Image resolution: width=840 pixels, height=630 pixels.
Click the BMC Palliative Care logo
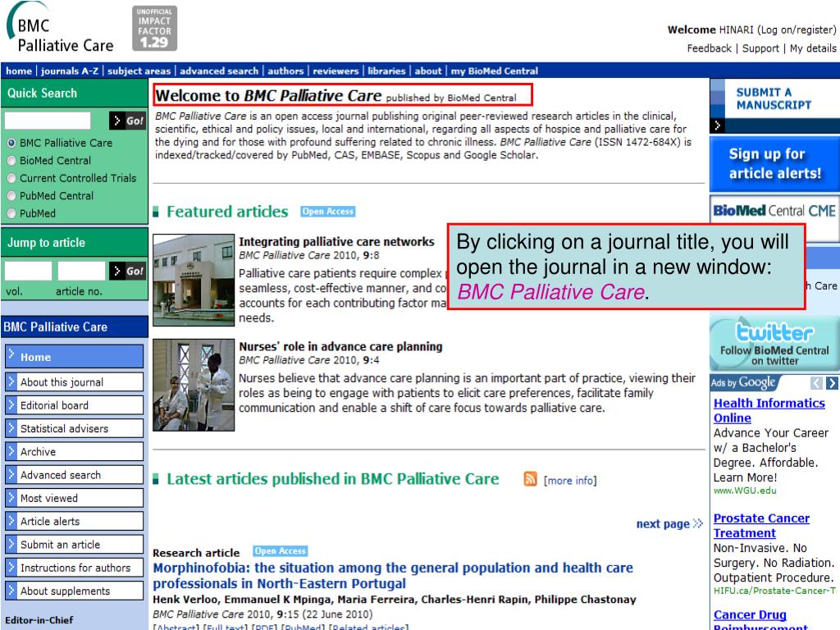(x=60, y=28)
